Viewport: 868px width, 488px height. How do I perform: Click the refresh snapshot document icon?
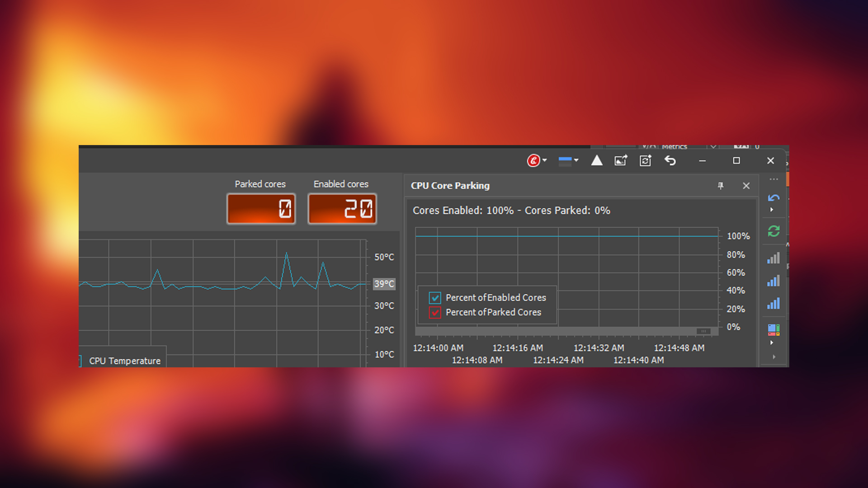tap(645, 160)
